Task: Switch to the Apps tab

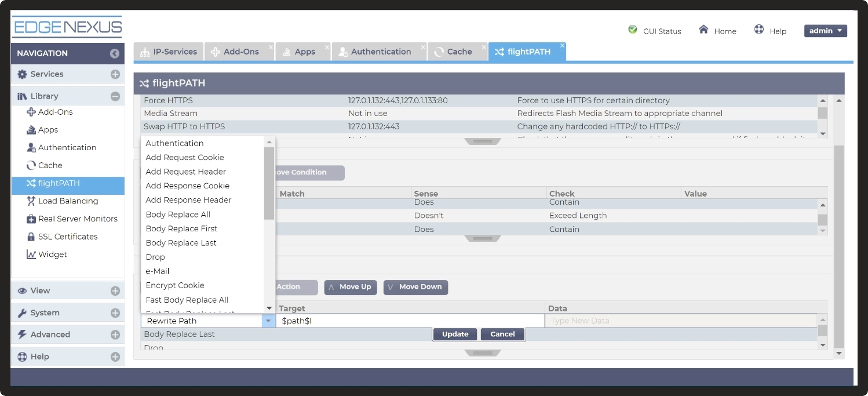Action: (x=302, y=52)
